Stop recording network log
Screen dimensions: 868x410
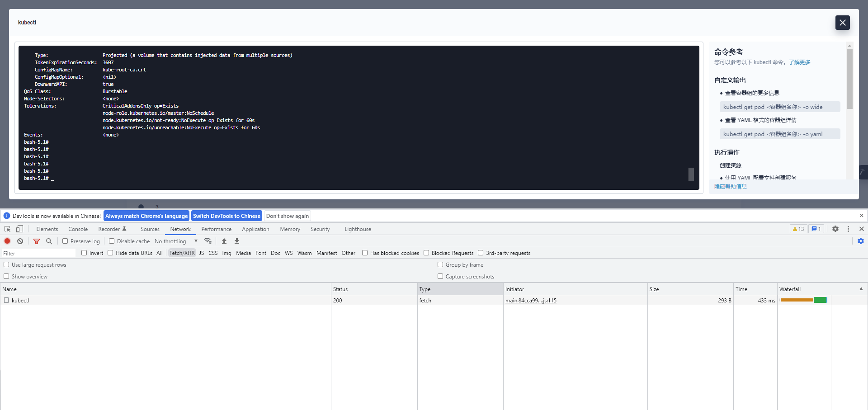(x=7, y=241)
